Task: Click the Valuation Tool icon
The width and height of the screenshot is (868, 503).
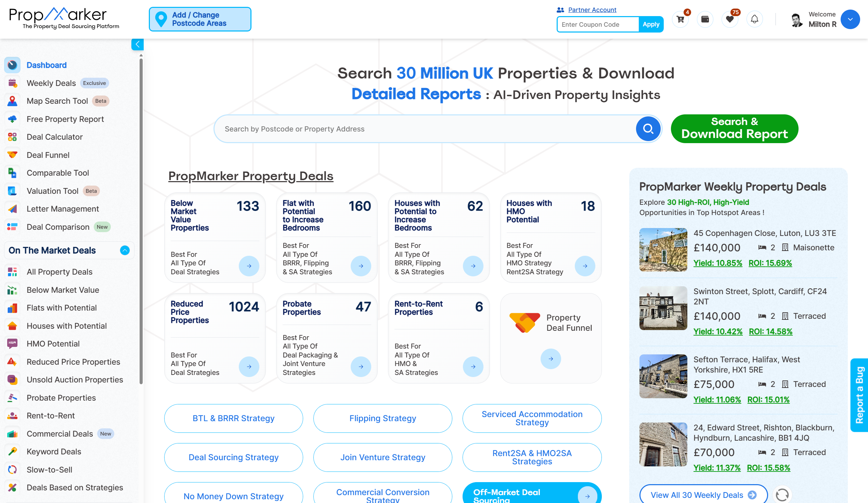Action: coord(12,191)
